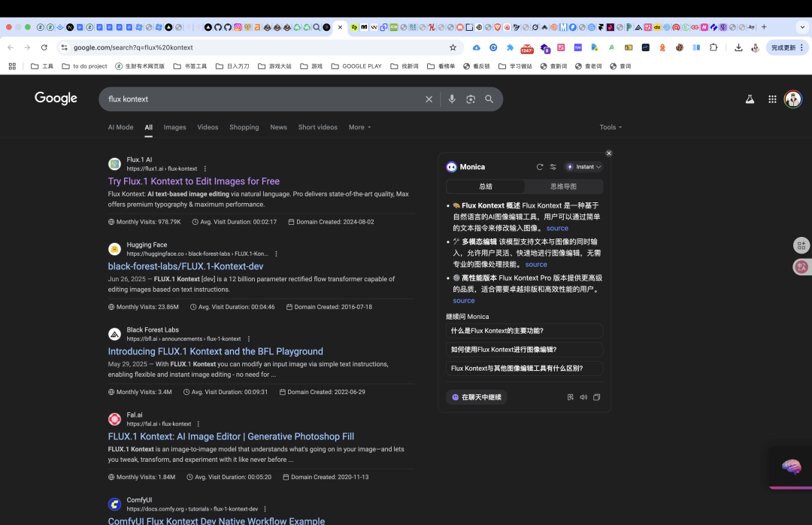
Task: Open Introducing FLUX.1 Kontext BFL Playground result
Action: (216, 351)
